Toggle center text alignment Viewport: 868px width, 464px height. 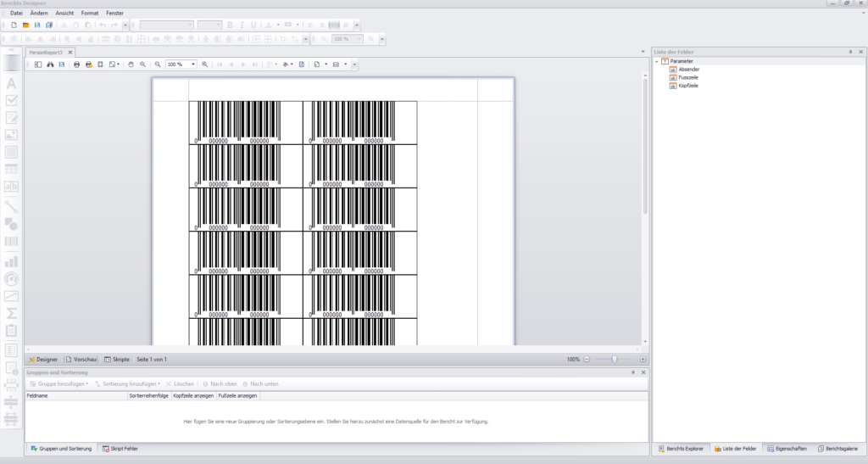coord(322,25)
